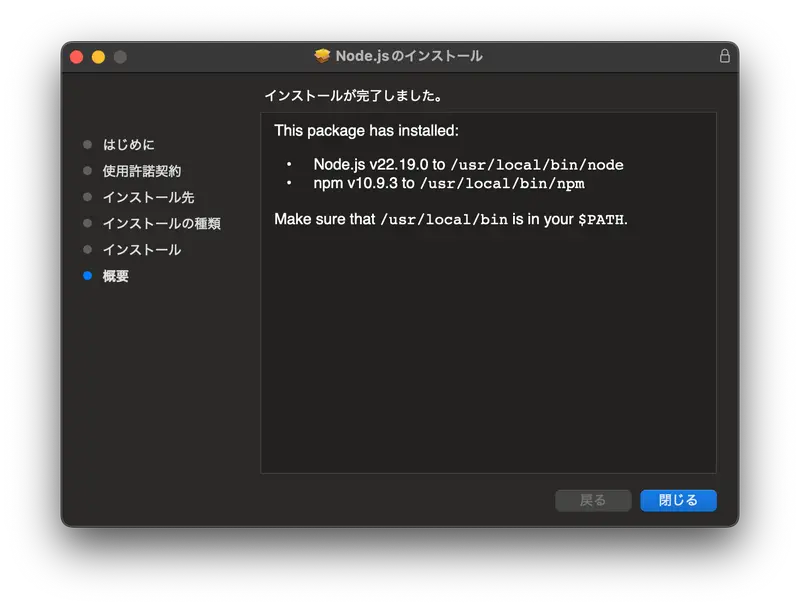Click the disabled gray zoom window button
Viewport: 800px width, 608px height.
pos(120,57)
